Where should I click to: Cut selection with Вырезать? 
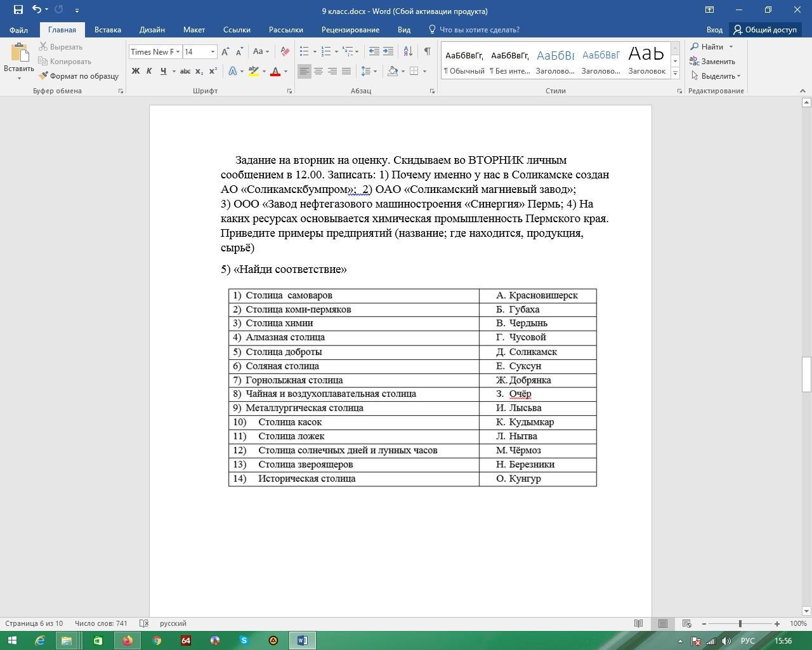point(61,47)
